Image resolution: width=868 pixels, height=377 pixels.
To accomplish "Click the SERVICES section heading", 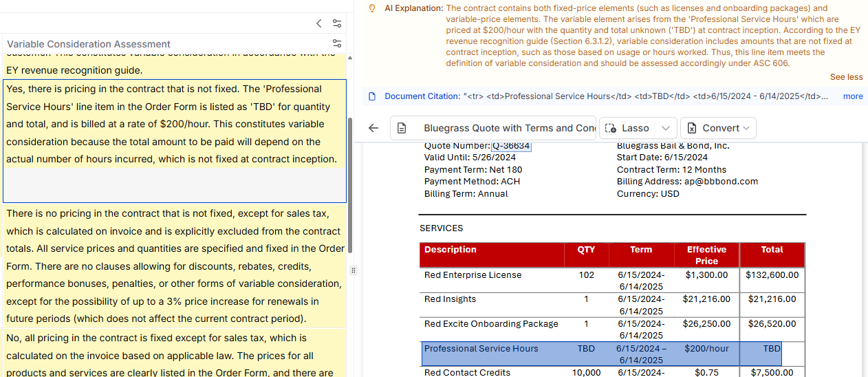I will [442, 228].
